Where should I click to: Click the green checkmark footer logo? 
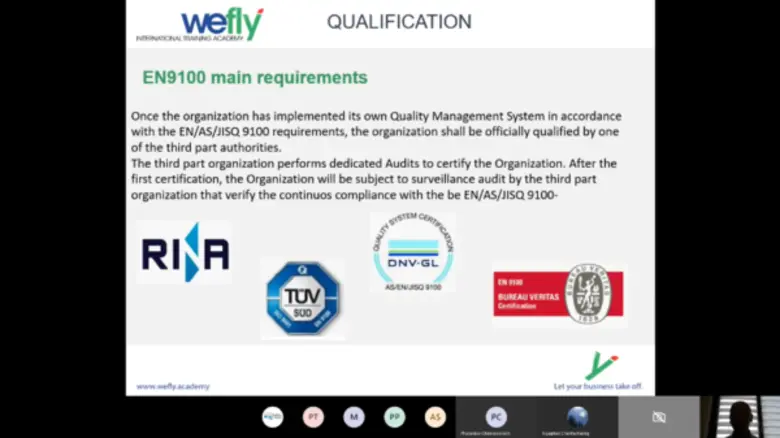pyautogui.click(x=600, y=365)
